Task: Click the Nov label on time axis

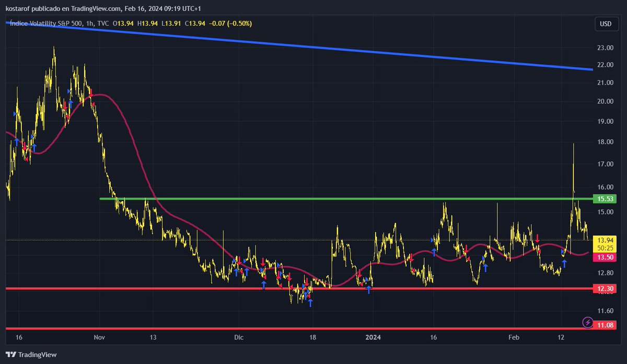Action: coord(99,337)
